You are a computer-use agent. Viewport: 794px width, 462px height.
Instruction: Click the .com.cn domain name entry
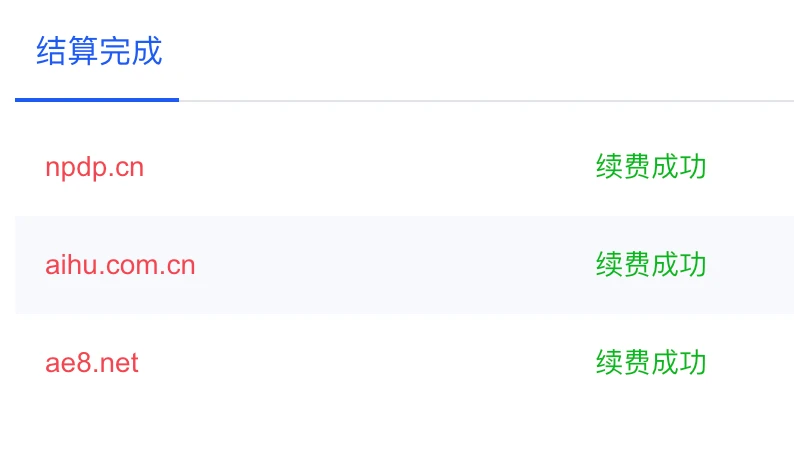click(120, 265)
